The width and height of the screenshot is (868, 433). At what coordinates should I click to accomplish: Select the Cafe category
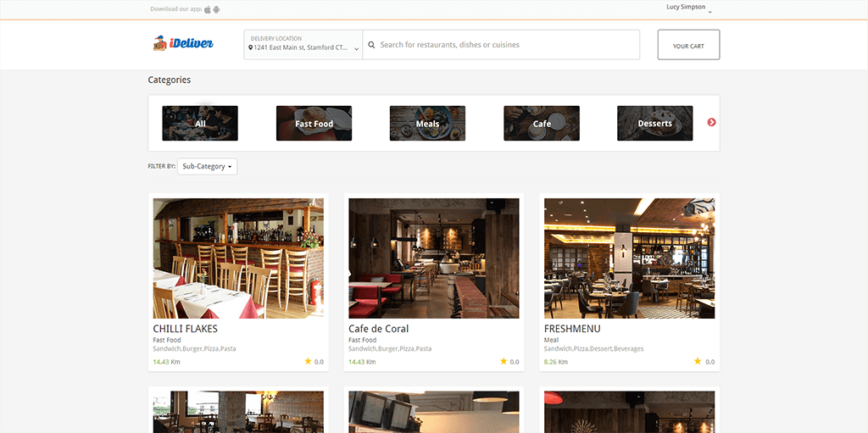pos(542,123)
